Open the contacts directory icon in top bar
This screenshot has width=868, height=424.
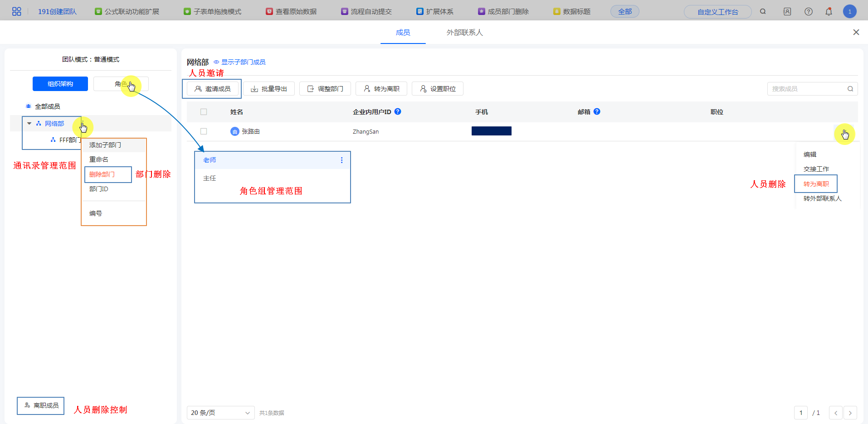tap(787, 11)
